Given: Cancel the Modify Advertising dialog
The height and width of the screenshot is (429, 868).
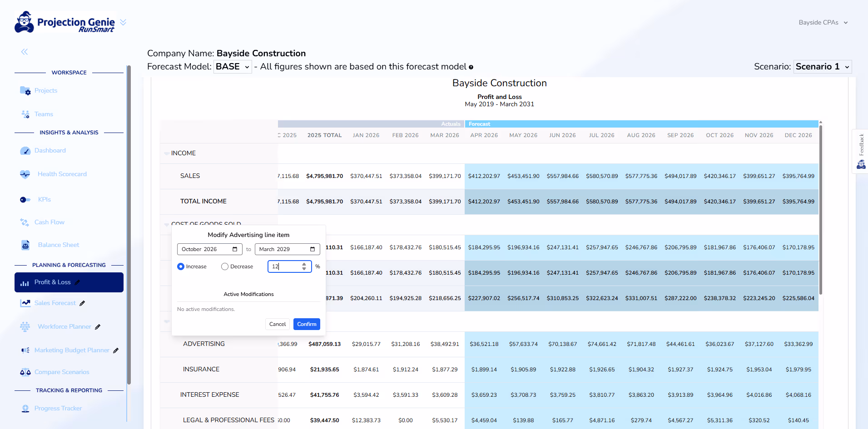Looking at the screenshot, I should [x=278, y=324].
